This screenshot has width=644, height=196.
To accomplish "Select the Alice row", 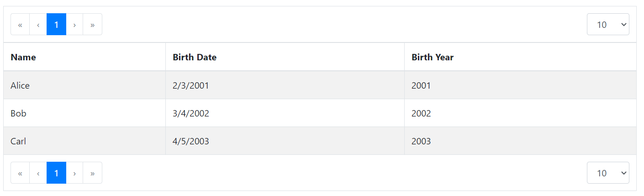I will (x=320, y=85).
